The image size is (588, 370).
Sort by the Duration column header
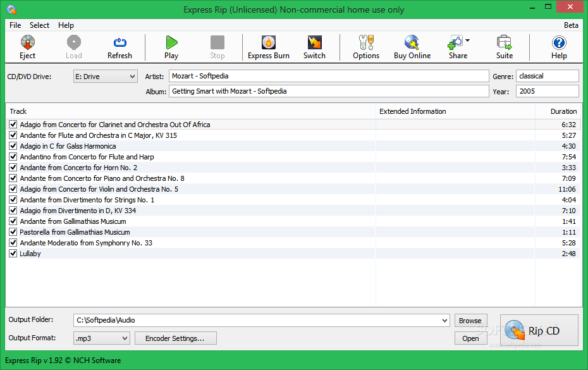point(558,111)
